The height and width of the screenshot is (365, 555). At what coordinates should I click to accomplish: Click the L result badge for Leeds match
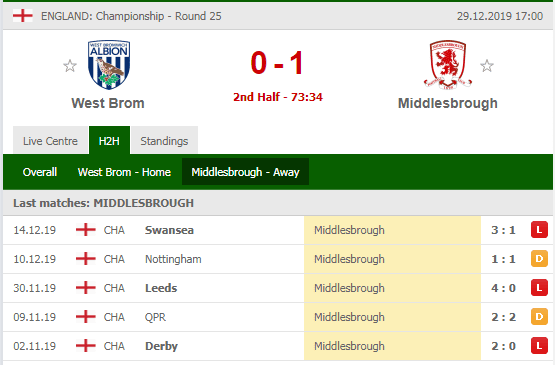point(539,288)
